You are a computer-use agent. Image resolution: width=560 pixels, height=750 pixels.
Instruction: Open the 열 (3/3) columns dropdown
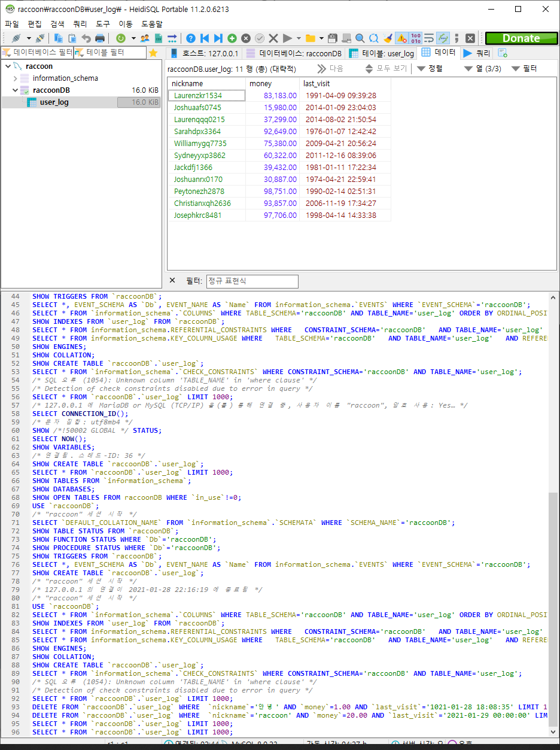[483, 69]
